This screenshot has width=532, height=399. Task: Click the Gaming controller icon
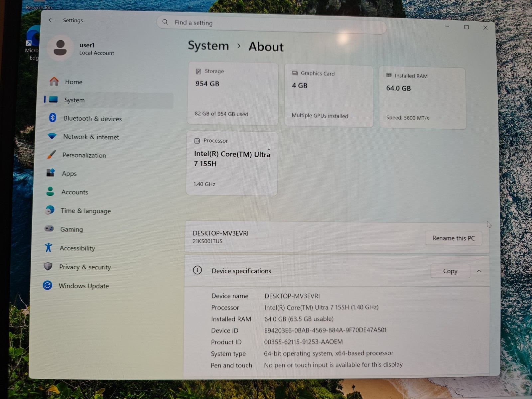point(49,229)
